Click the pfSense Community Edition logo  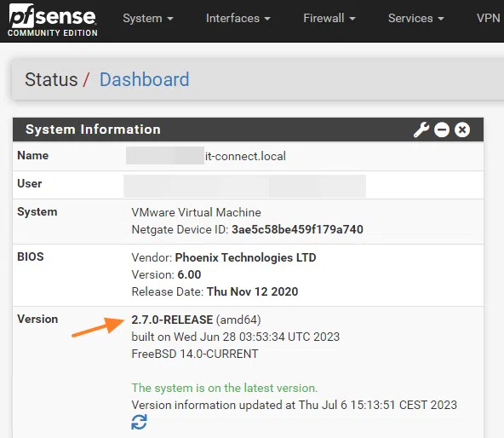tap(53, 20)
